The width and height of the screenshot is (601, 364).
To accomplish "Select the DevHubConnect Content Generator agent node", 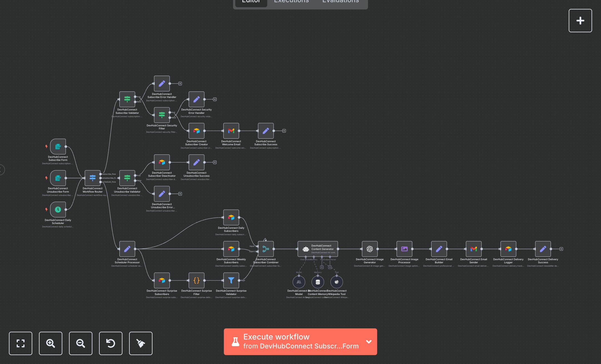I will 318,249.
